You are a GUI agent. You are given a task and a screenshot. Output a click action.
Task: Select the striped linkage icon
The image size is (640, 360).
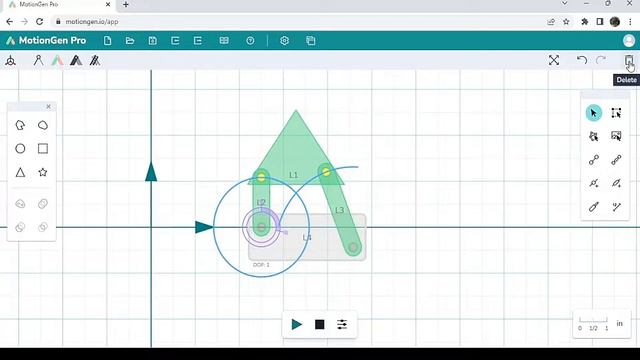pos(95,60)
